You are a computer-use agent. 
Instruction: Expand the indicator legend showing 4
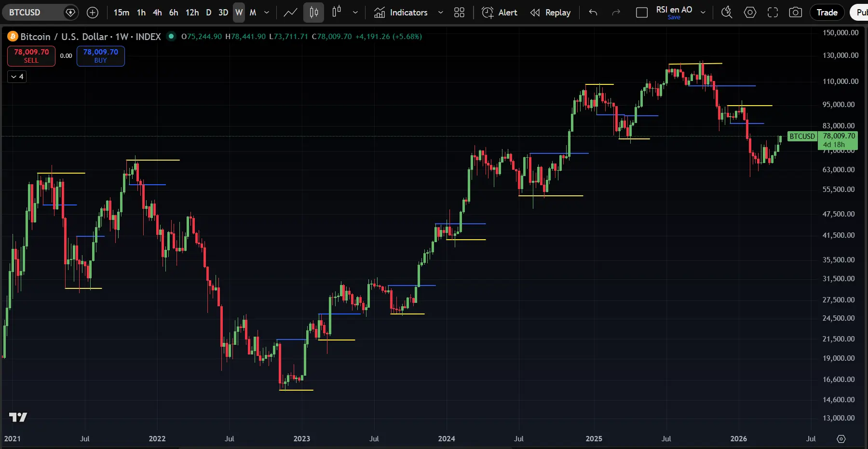point(17,77)
